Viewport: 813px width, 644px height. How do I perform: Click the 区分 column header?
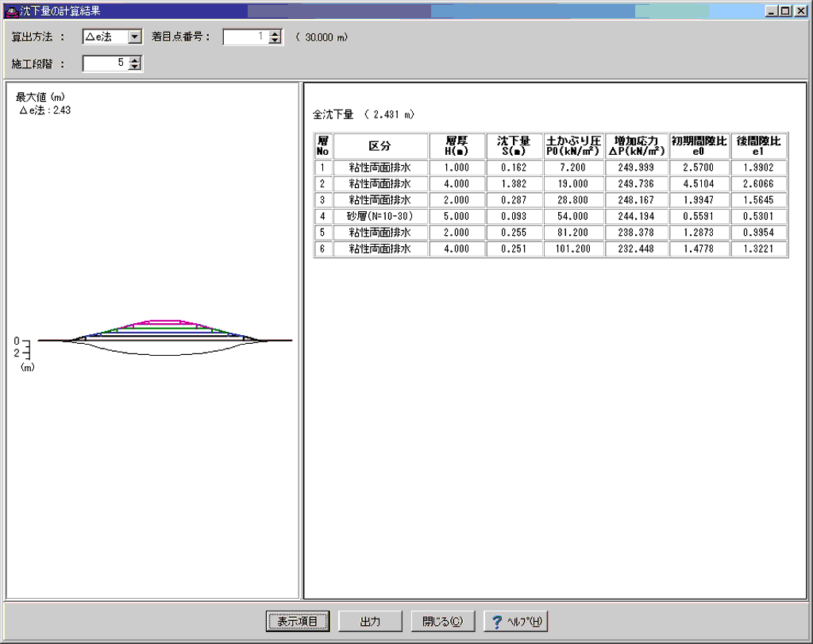click(x=380, y=145)
